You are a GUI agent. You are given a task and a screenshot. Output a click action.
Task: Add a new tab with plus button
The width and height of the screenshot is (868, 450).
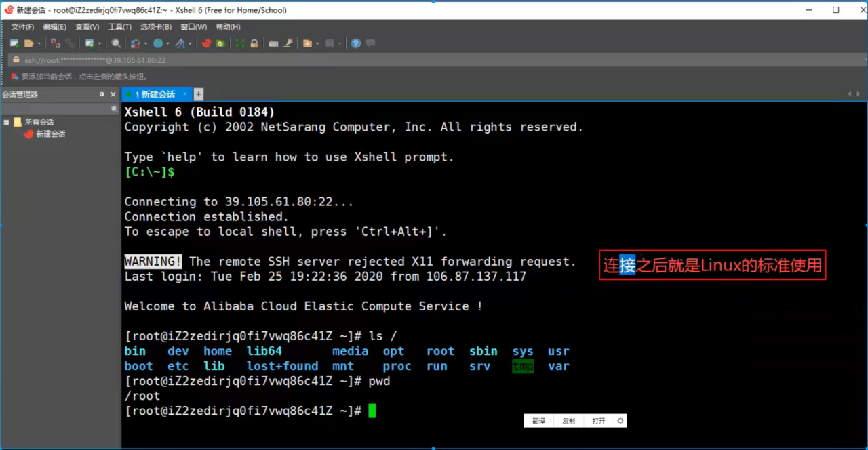[x=199, y=94]
